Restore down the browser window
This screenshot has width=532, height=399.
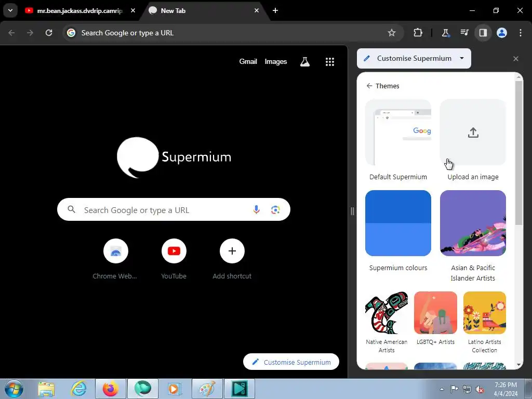tap(496, 10)
